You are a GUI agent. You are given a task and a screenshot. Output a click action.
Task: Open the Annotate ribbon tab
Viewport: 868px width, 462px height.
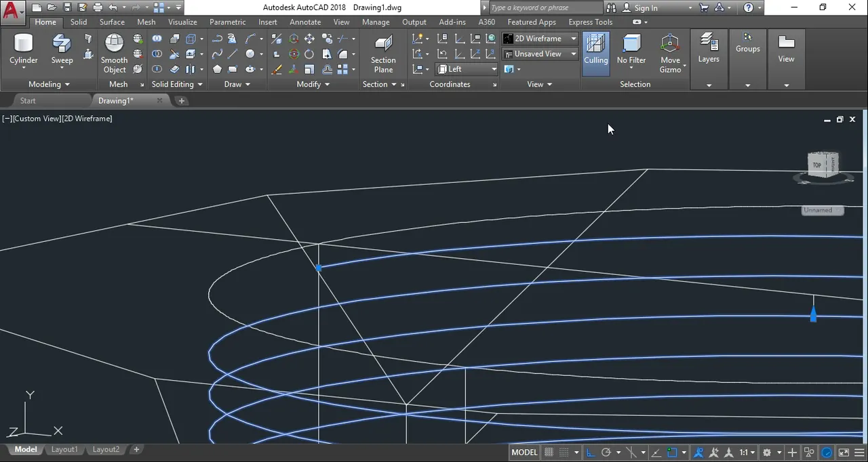(305, 22)
